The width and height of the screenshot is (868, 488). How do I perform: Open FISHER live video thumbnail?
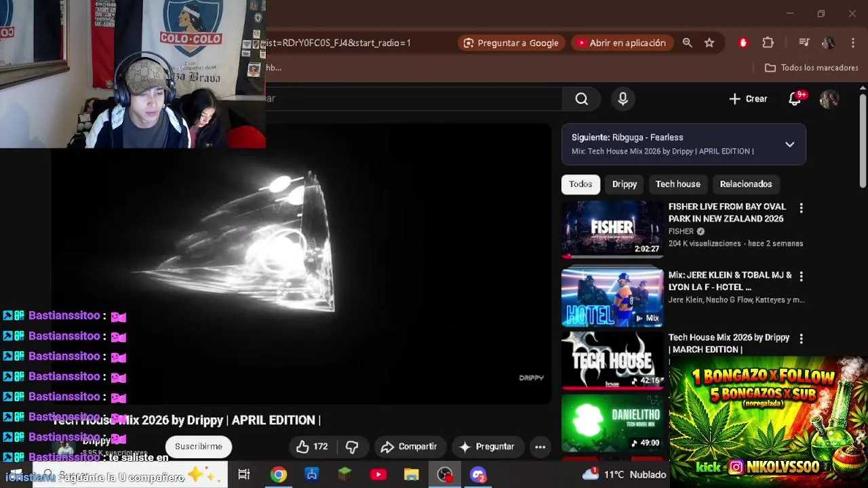[x=612, y=229]
